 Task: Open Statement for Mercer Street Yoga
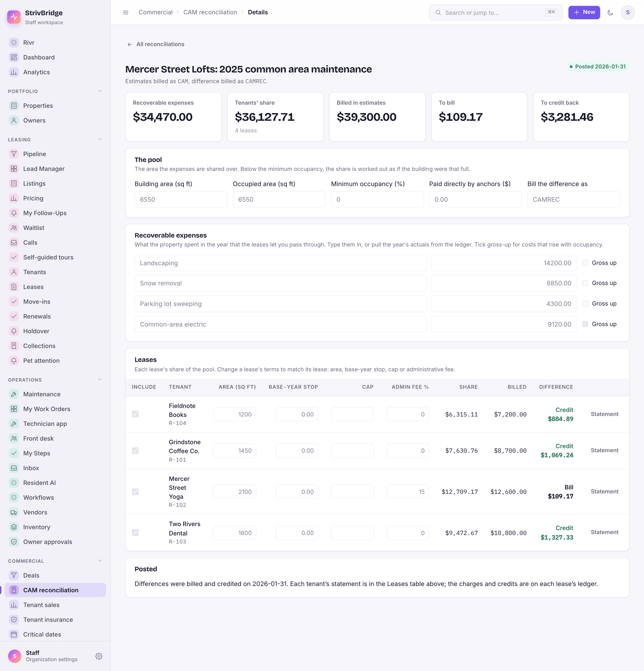click(x=604, y=491)
